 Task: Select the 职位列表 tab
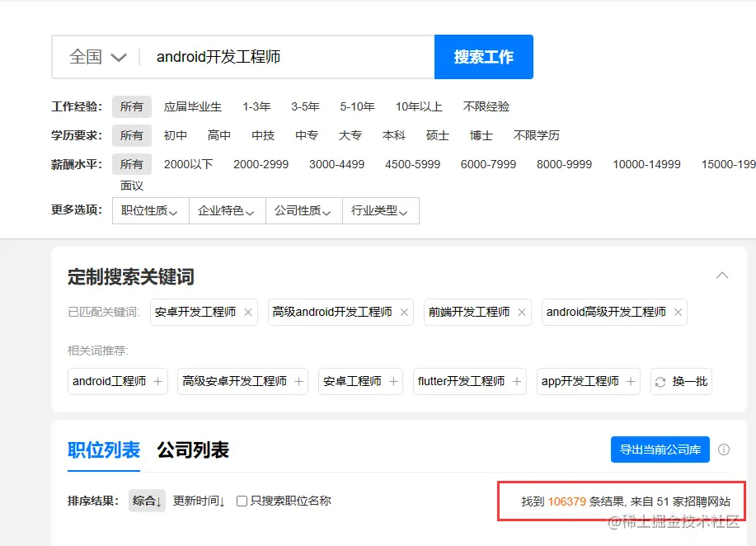click(x=104, y=450)
